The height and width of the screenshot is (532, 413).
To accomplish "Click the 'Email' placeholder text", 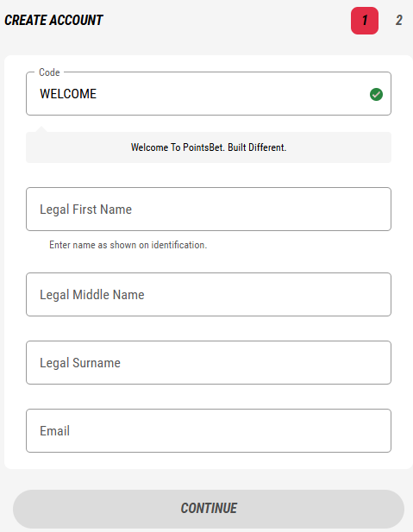I will tap(54, 431).
